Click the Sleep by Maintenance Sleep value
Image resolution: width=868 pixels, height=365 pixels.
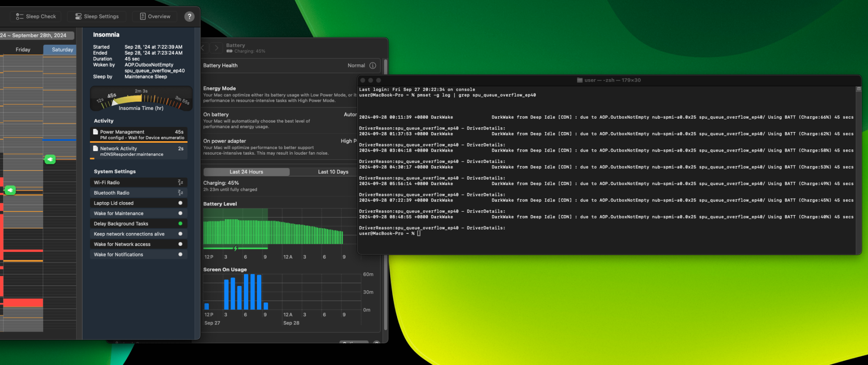[x=146, y=77]
